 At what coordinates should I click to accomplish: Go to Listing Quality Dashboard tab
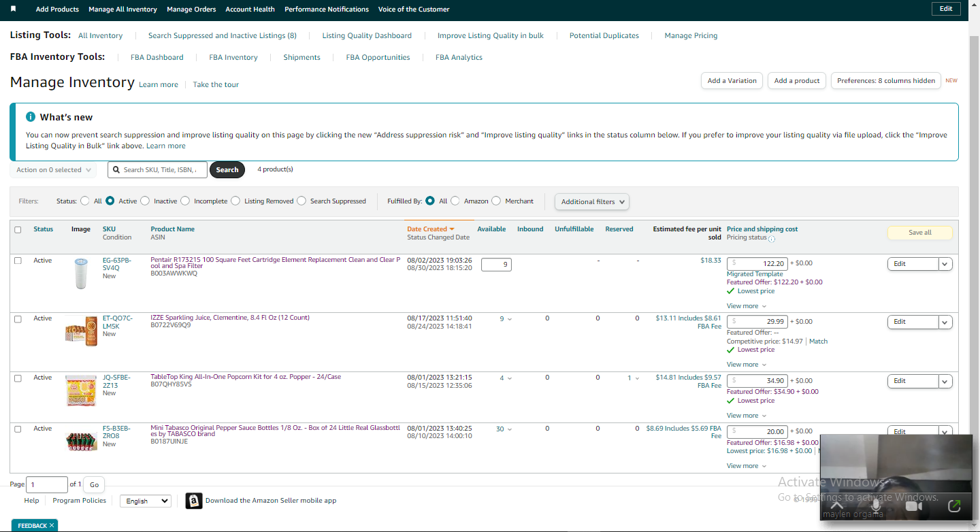tap(367, 35)
